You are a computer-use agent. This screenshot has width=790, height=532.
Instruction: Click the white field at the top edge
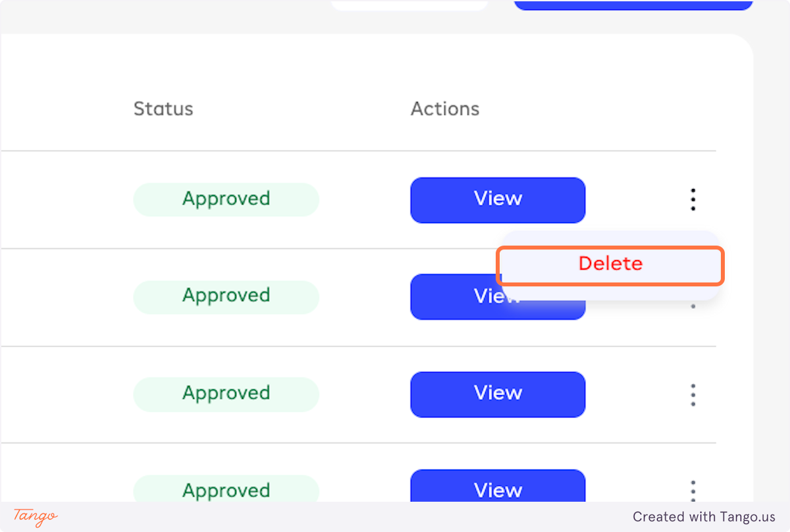(x=409, y=5)
